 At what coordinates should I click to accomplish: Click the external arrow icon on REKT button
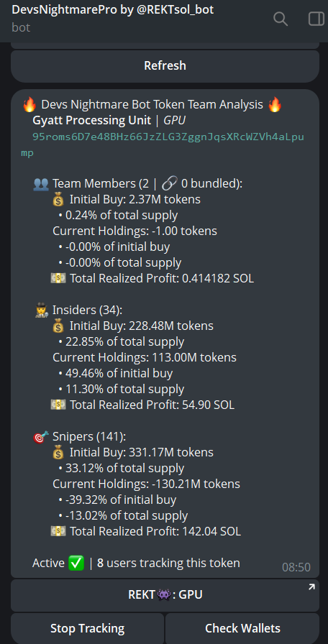pos(311,587)
